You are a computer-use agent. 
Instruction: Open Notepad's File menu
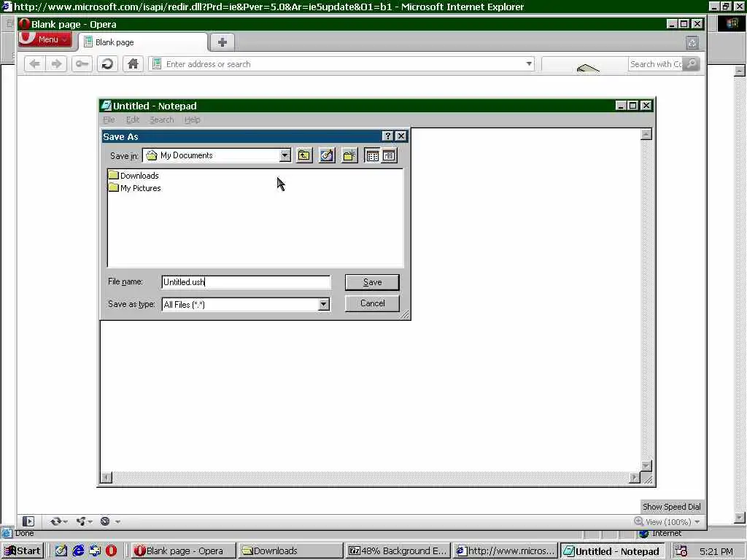(x=109, y=120)
